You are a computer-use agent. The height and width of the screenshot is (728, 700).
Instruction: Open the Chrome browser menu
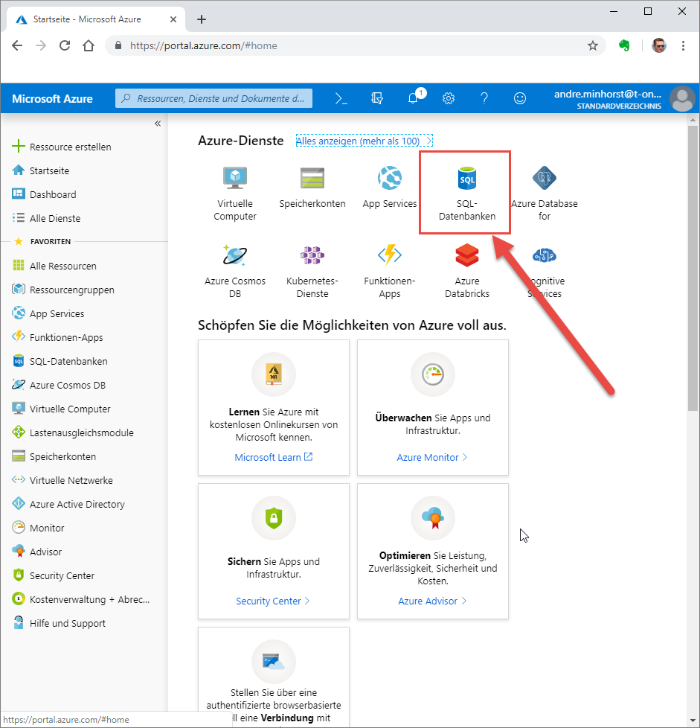(x=683, y=45)
